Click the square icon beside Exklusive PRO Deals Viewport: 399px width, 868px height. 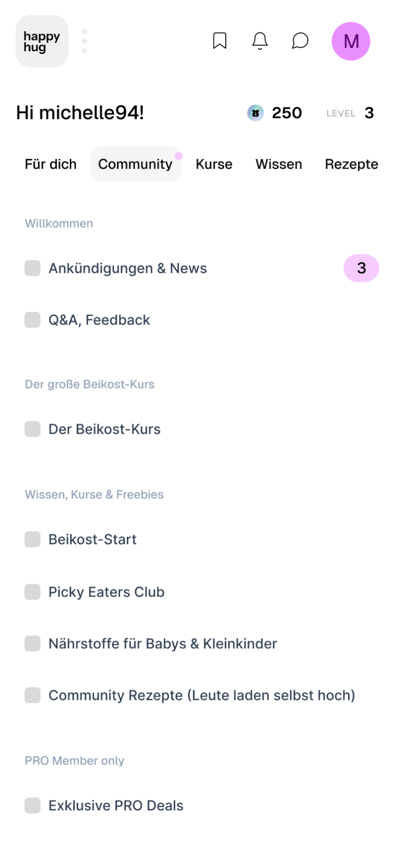click(33, 805)
